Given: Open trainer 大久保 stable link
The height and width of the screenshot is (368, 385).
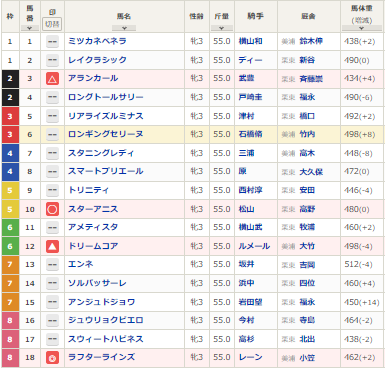Looking at the screenshot, I should click(311, 172).
